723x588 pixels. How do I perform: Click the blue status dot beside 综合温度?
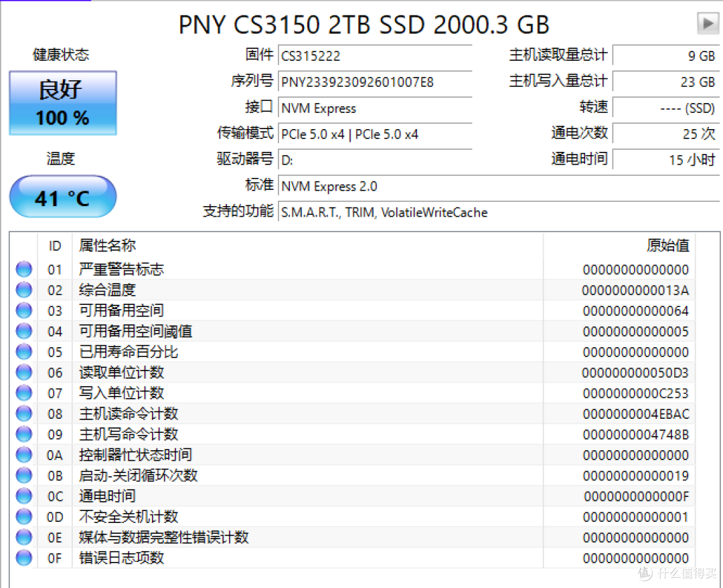pyautogui.click(x=23, y=289)
